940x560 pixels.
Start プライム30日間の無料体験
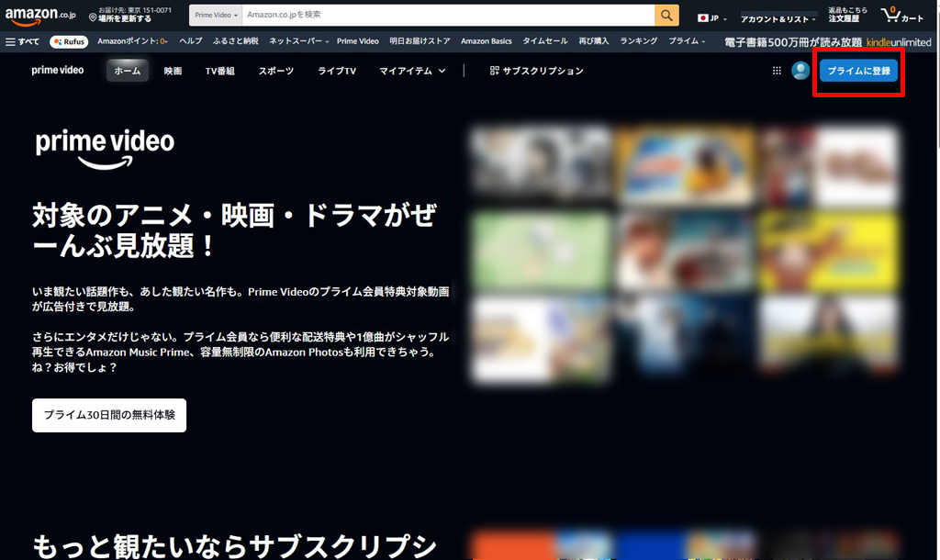[109, 415]
